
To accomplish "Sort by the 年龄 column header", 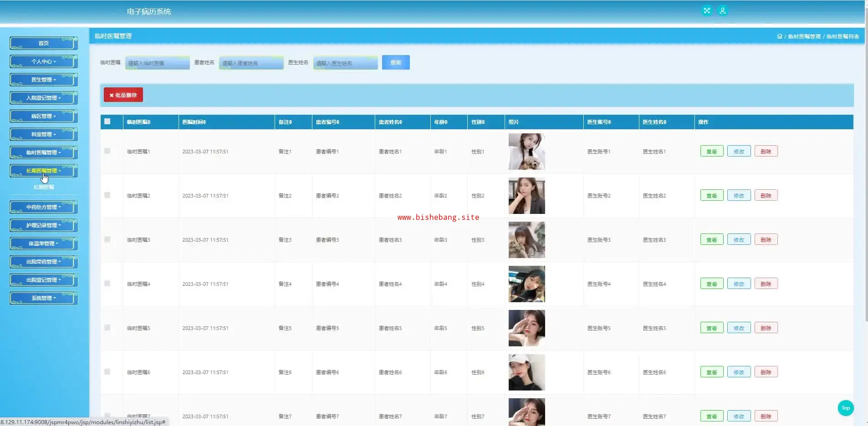I will (440, 122).
